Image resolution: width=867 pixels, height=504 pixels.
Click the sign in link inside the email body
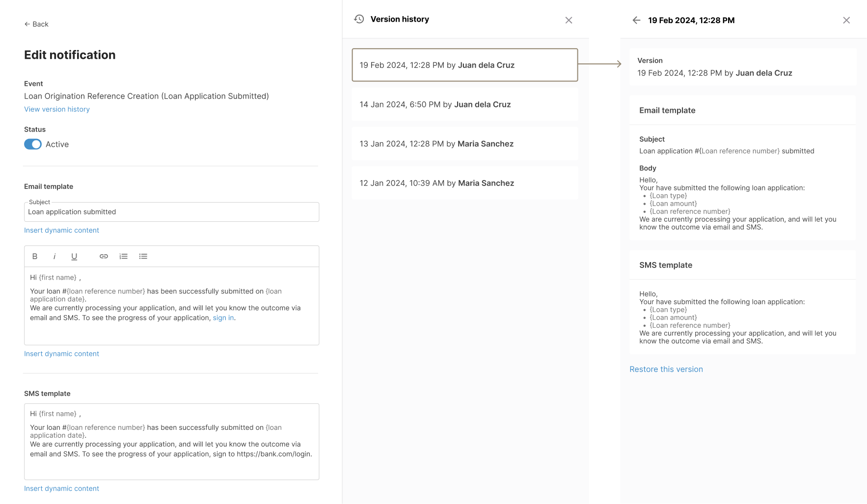pos(223,318)
